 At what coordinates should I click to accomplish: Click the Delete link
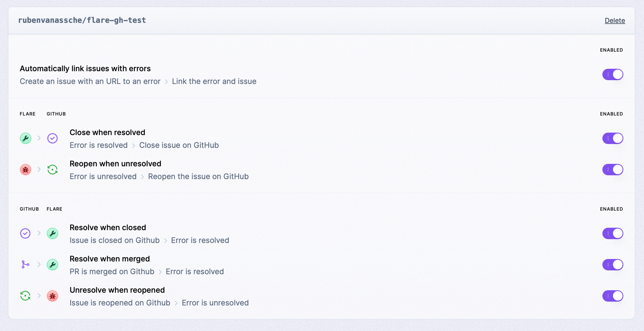tap(615, 20)
